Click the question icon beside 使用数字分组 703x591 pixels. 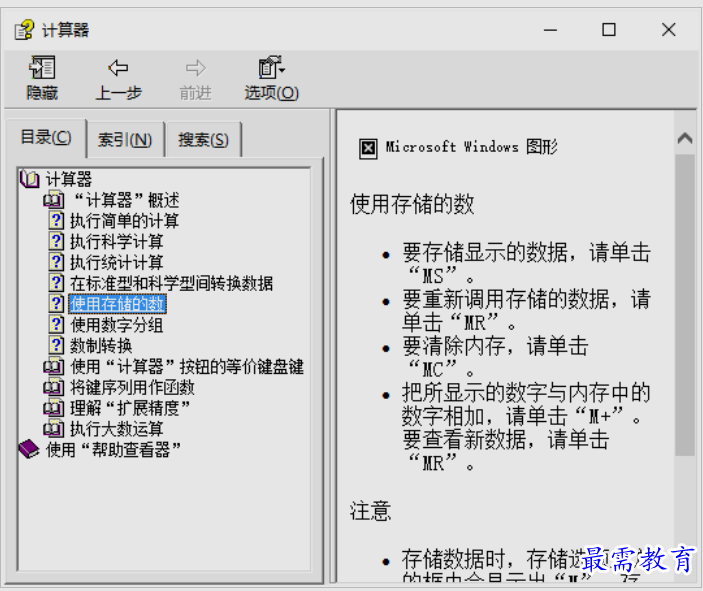(56, 325)
